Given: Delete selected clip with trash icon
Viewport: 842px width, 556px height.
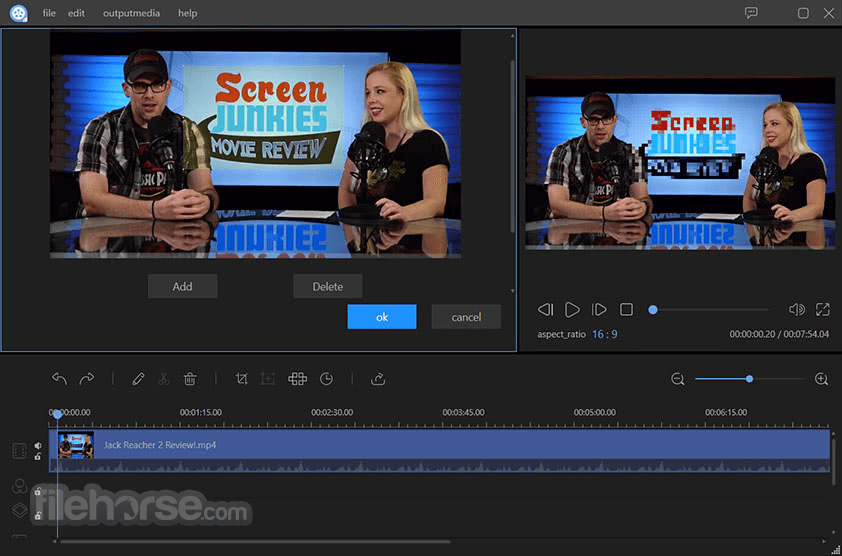Looking at the screenshot, I should (190, 379).
